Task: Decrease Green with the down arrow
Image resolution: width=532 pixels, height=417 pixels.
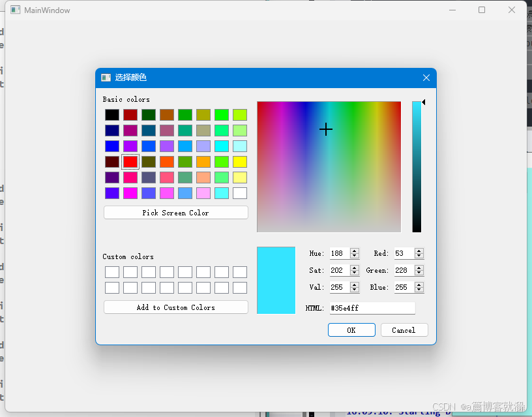Action: pos(419,273)
